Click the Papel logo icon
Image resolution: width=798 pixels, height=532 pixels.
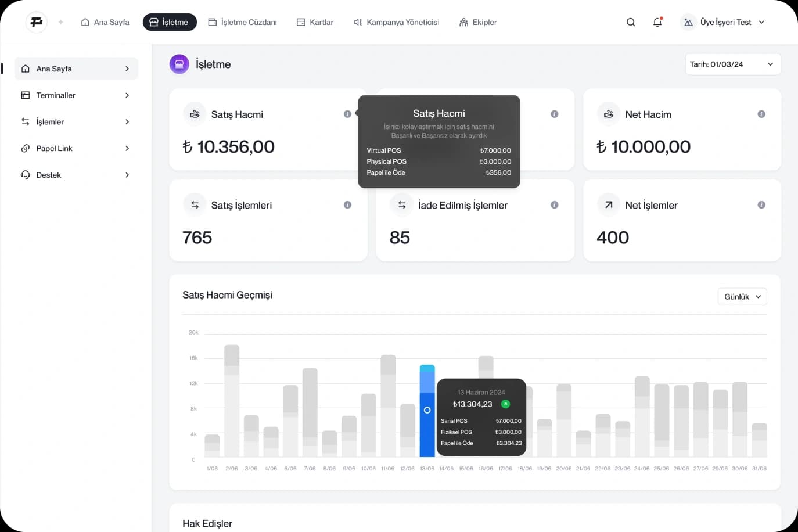tap(37, 22)
